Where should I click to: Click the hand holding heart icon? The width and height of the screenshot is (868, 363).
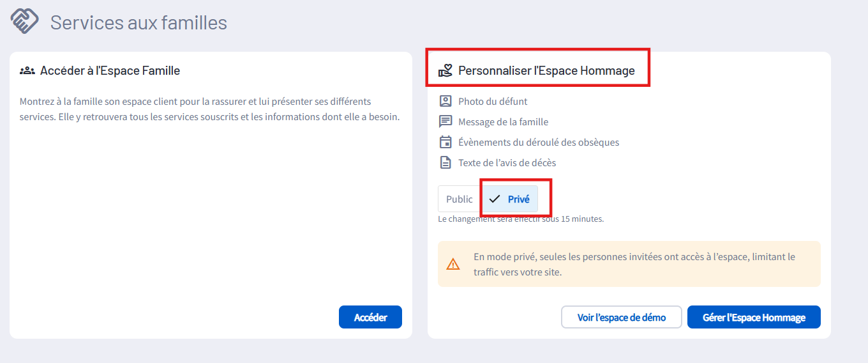[445, 71]
